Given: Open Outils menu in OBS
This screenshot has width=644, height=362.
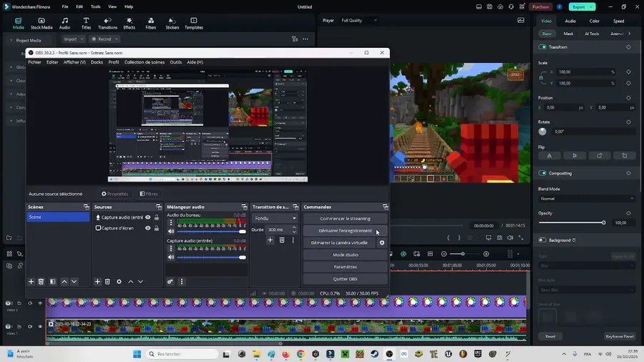Looking at the screenshot, I should click(x=176, y=62).
